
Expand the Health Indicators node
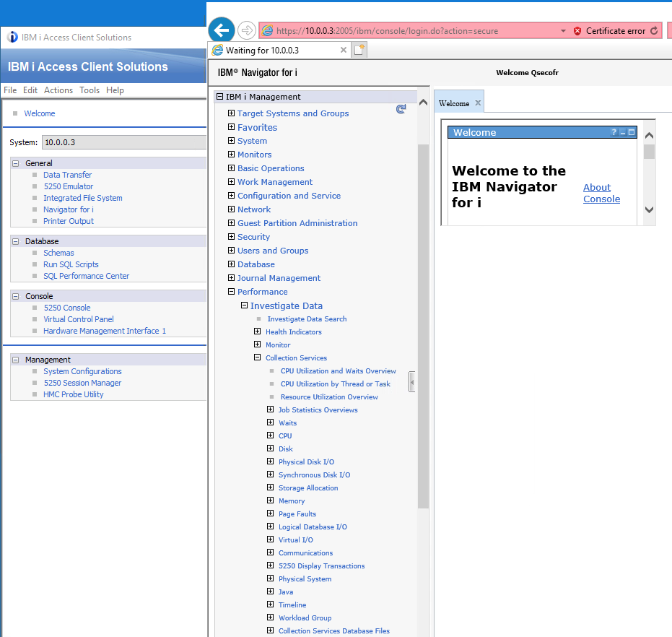point(257,331)
